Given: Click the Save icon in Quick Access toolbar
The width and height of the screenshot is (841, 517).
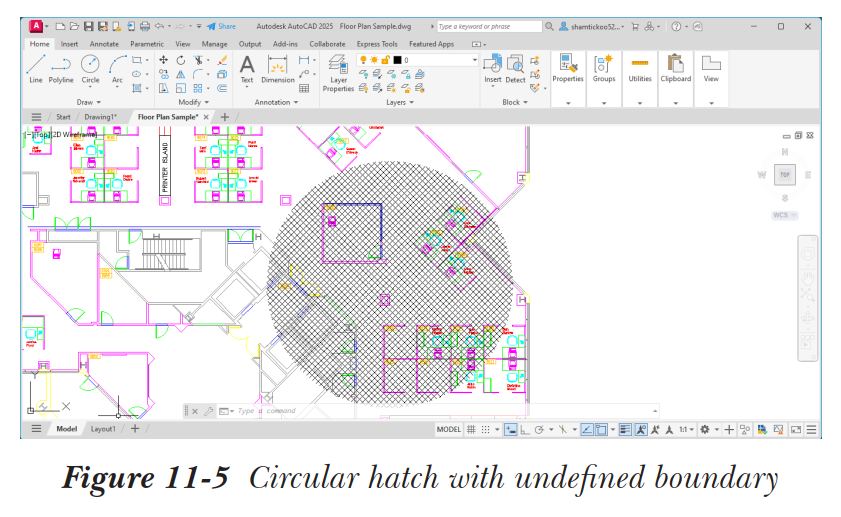Looking at the screenshot, I should (88, 26).
